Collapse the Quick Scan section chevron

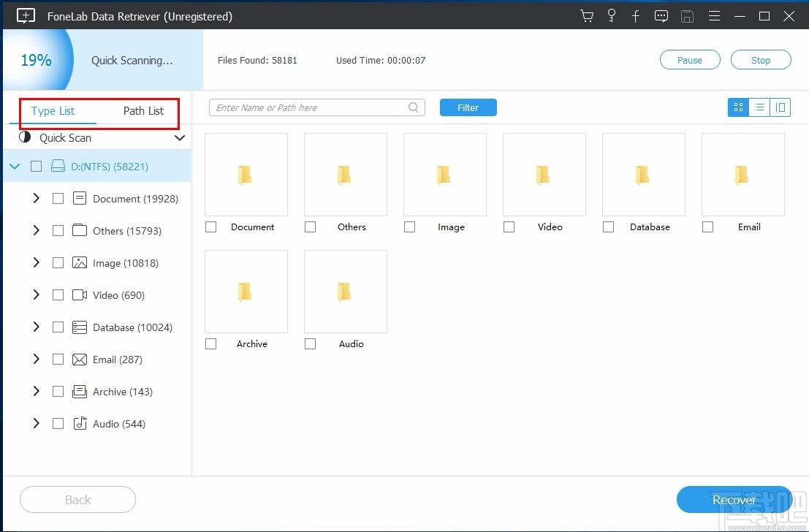pos(180,138)
